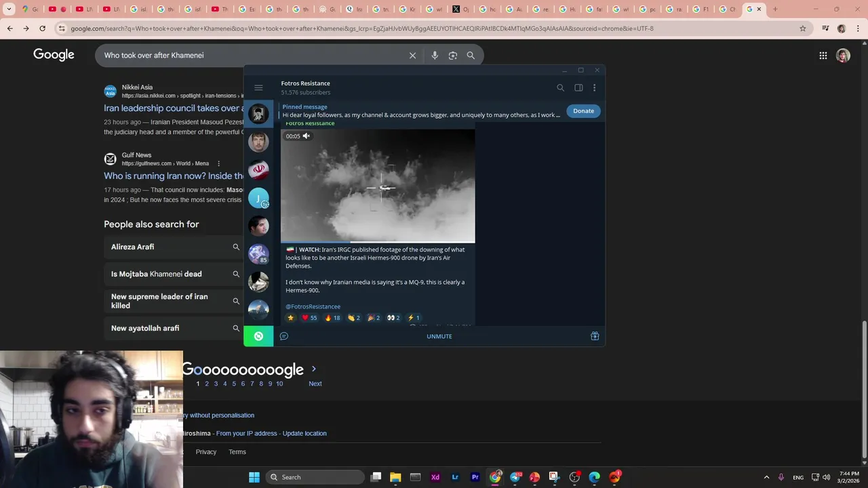The height and width of the screenshot is (488, 868).
Task: Open the Windows Start menu
Action: (254, 477)
